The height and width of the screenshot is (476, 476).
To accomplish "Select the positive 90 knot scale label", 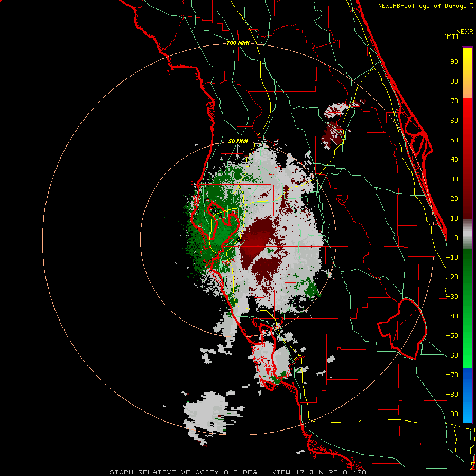I will tap(454, 62).
